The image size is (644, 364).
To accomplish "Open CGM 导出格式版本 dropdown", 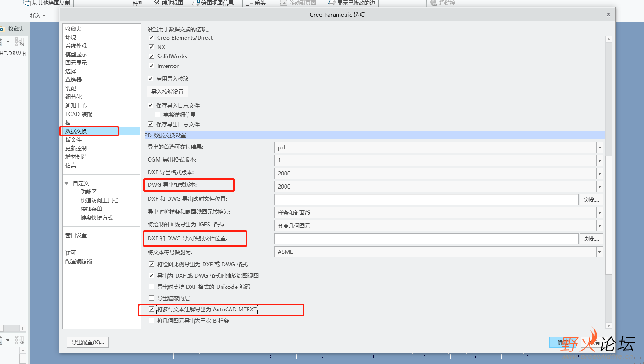I will 439,160.
